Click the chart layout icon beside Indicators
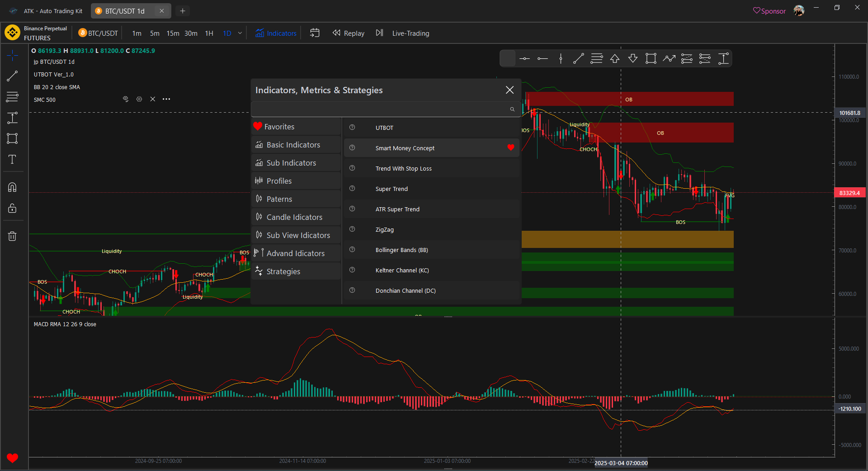Viewport: 868px width, 471px height. tap(315, 33)
